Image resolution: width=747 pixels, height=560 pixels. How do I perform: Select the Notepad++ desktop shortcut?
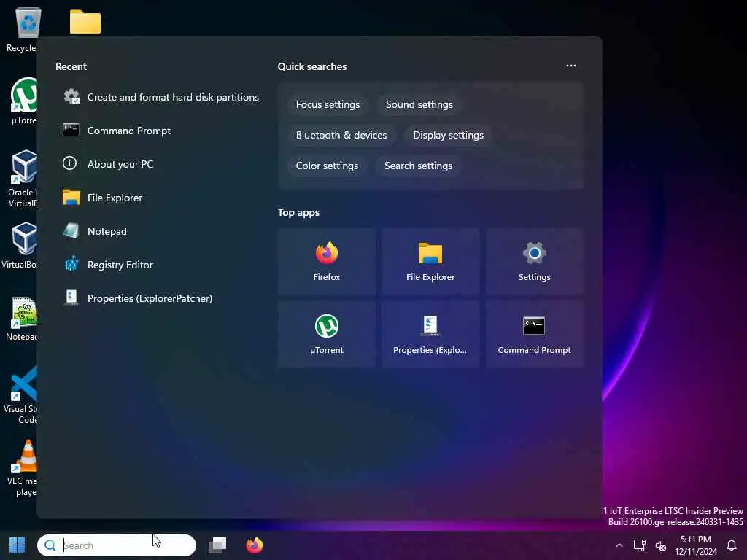[x=22, y=319]
